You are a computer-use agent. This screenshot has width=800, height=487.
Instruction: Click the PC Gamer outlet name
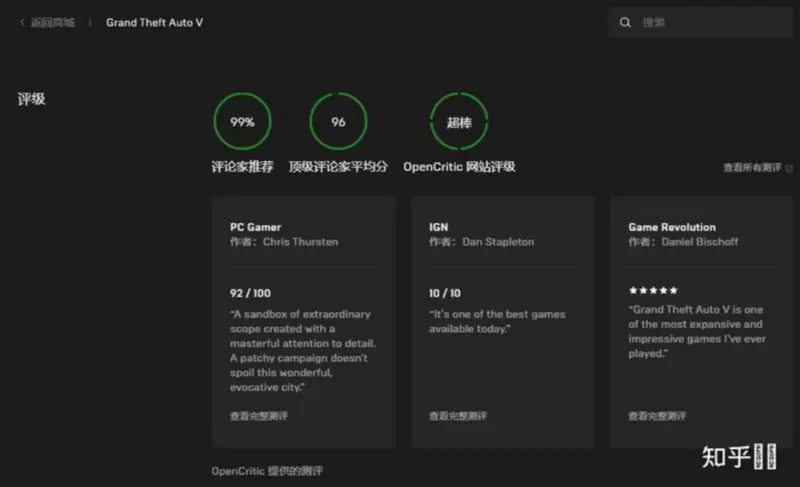[x=255, y=227]
